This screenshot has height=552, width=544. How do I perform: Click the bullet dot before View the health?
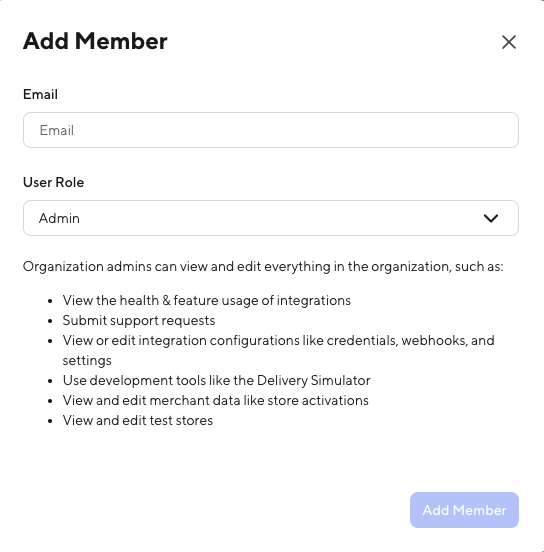[50, 301]
